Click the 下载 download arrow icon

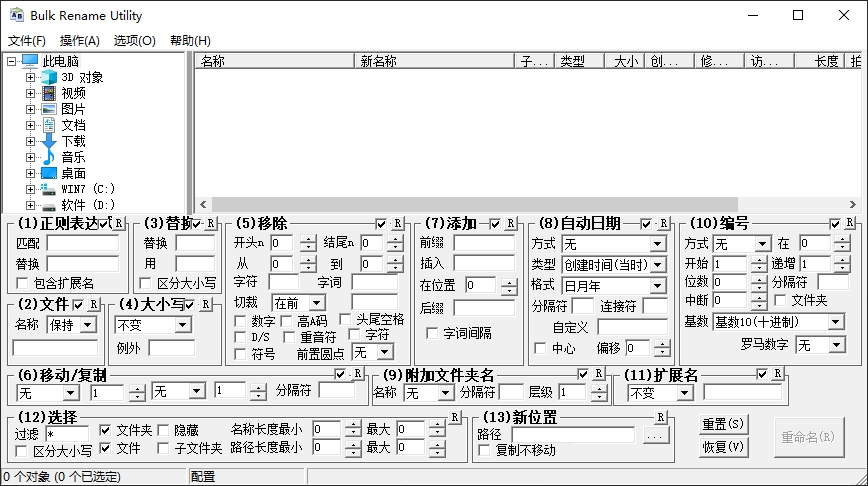pos(49,141)
